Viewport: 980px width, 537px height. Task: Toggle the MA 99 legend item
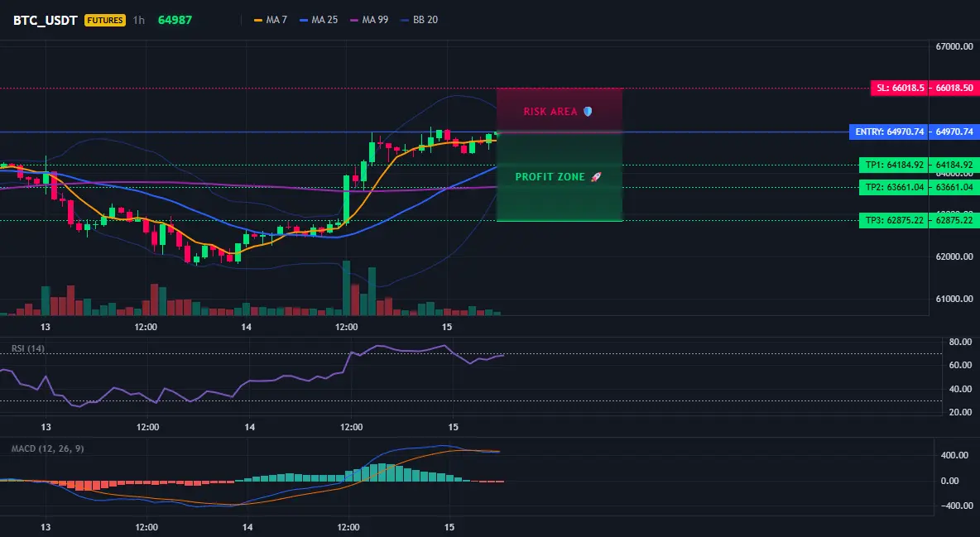369,20
